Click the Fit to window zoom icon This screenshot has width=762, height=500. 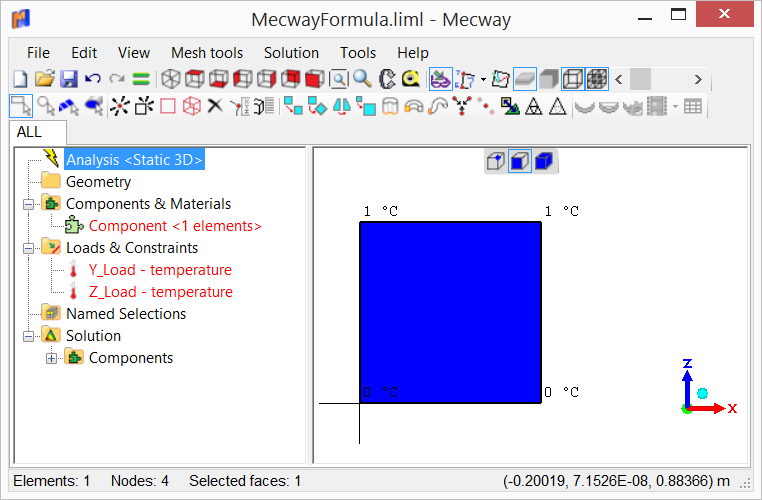(x=339, y=79)
